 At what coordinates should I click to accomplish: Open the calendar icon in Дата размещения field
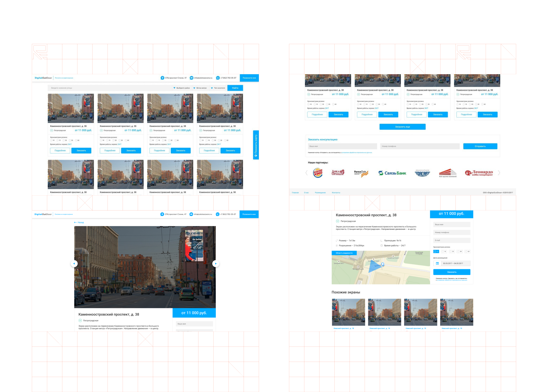pyautogui.click(x=438, y=263)
